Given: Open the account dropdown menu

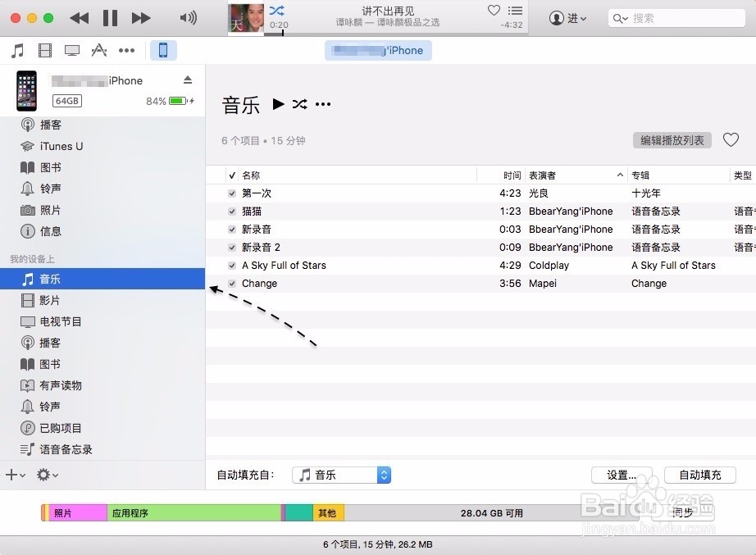Looking at the screenshot, I should pos(568,18).
